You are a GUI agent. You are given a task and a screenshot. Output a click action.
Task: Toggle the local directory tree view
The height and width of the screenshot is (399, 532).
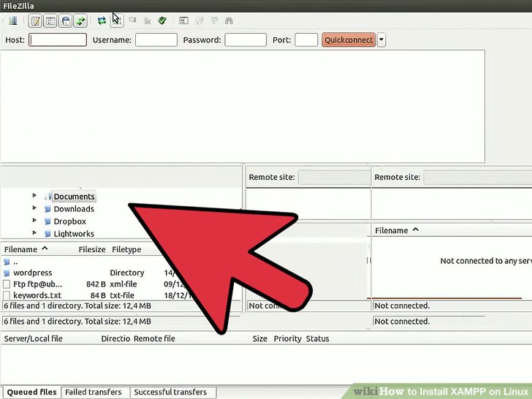(50, 21)
